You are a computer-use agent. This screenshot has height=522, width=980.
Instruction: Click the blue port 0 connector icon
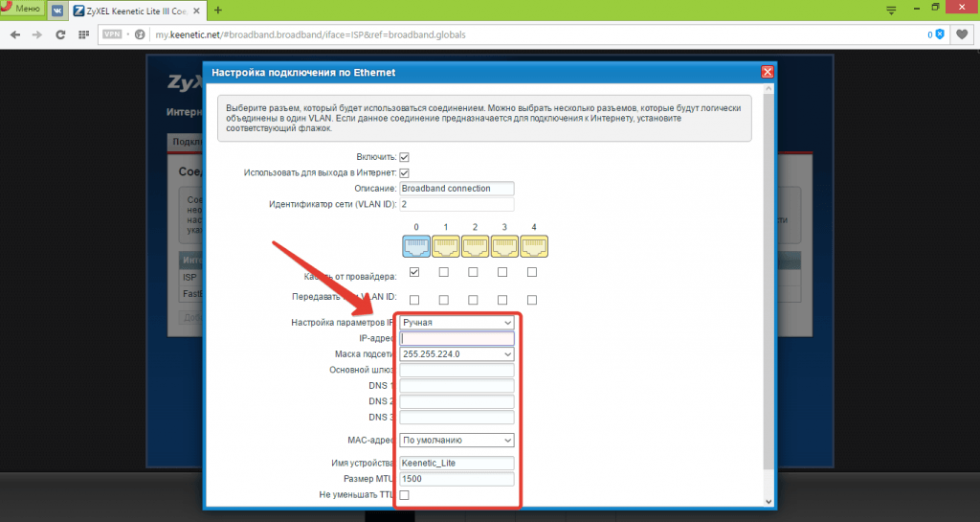(x=414, y=247)
